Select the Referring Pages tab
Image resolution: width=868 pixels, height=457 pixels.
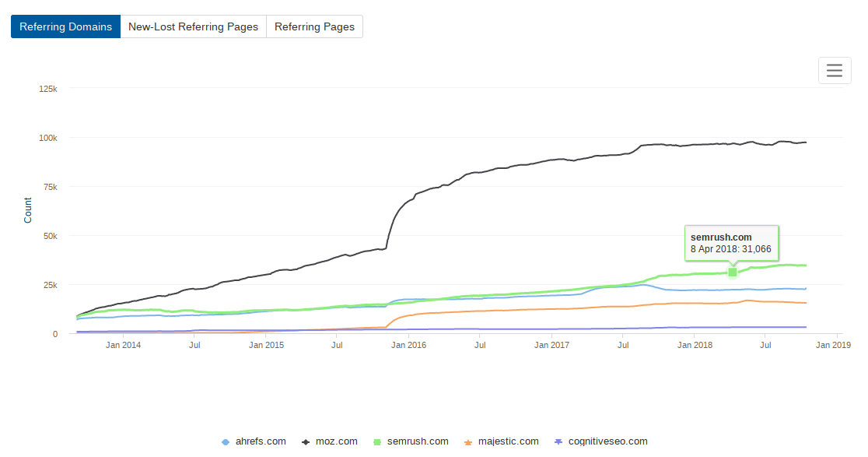pos(314,26)
